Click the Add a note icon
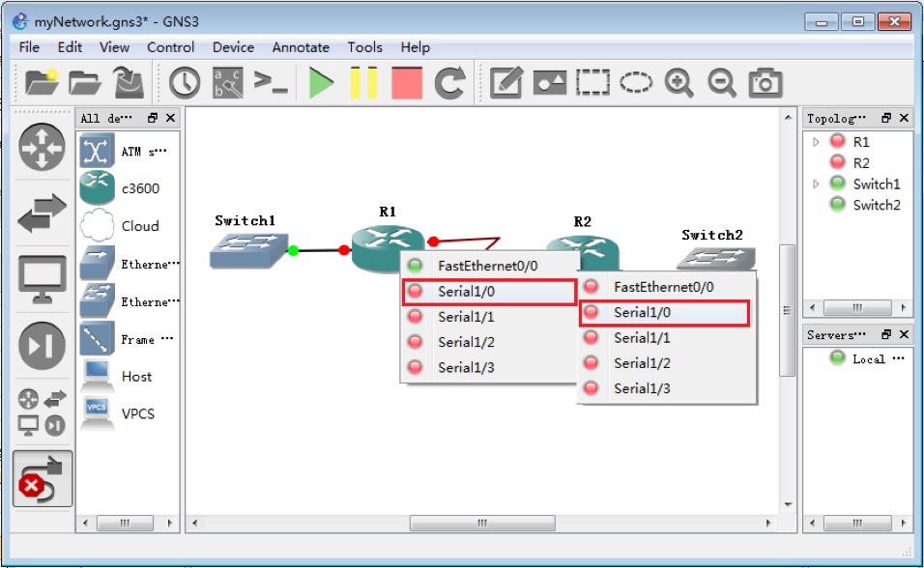 tap(506, 82)
